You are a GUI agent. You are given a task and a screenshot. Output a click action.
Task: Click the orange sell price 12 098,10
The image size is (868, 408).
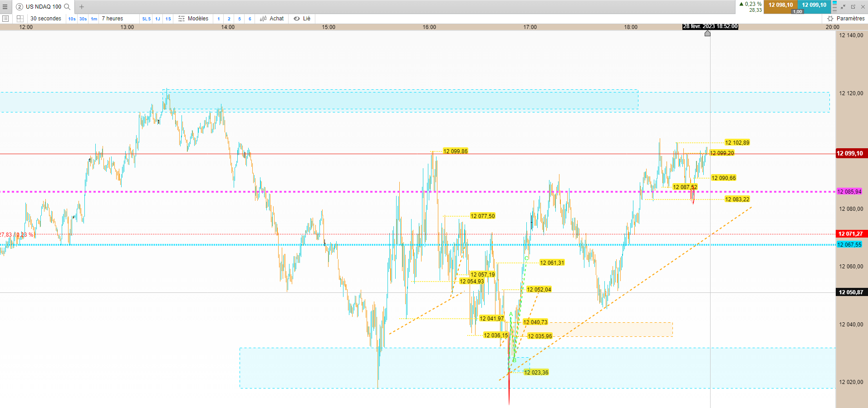[x=780, y=5]
